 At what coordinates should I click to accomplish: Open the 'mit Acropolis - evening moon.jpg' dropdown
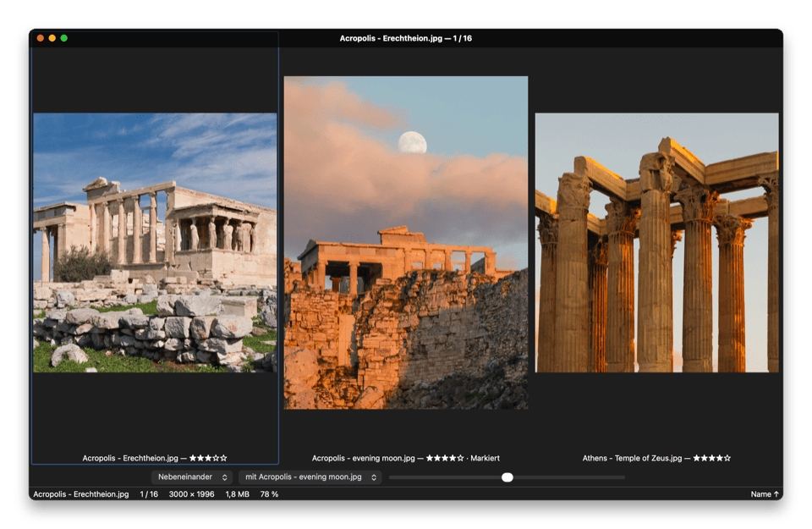(x=310, y=477)
